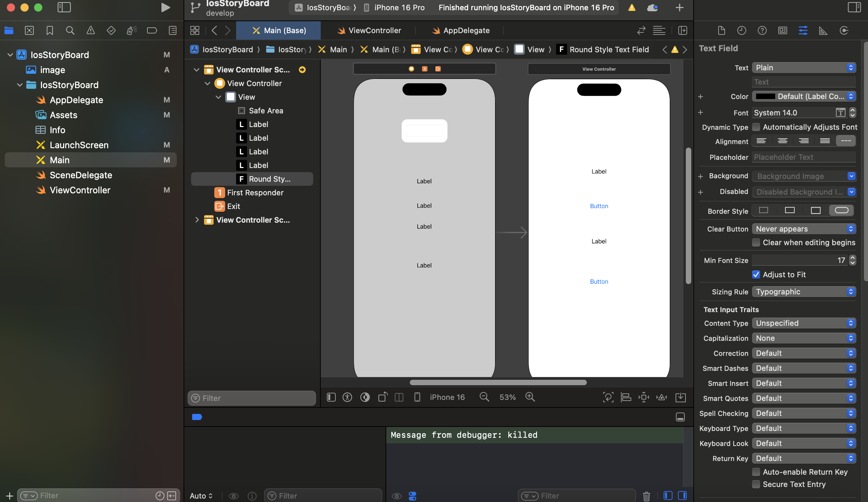868x502 pixels.
Task: Enable Auto-enable Return Key
Action: pyautogui.click(x=756, y=472)
